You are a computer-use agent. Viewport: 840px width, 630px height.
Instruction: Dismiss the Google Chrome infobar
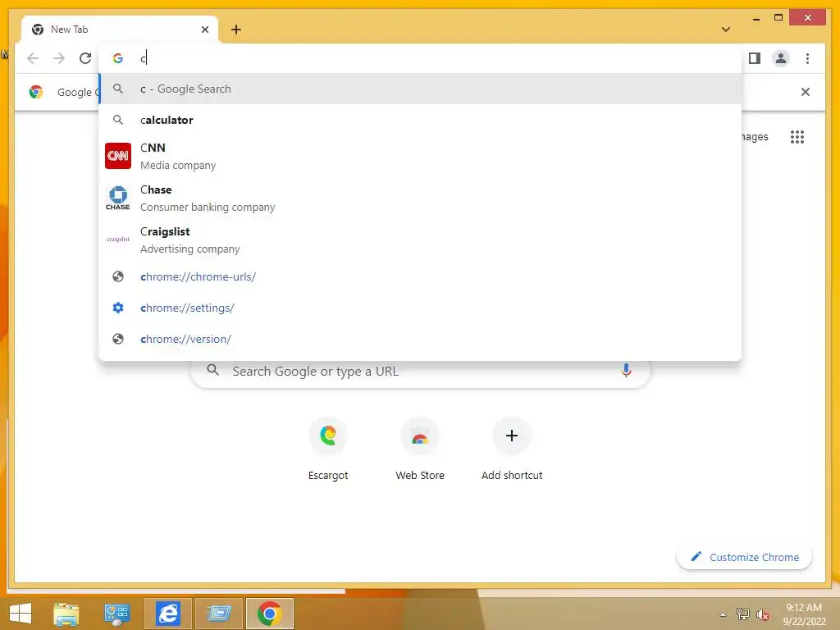click(806, 92)
